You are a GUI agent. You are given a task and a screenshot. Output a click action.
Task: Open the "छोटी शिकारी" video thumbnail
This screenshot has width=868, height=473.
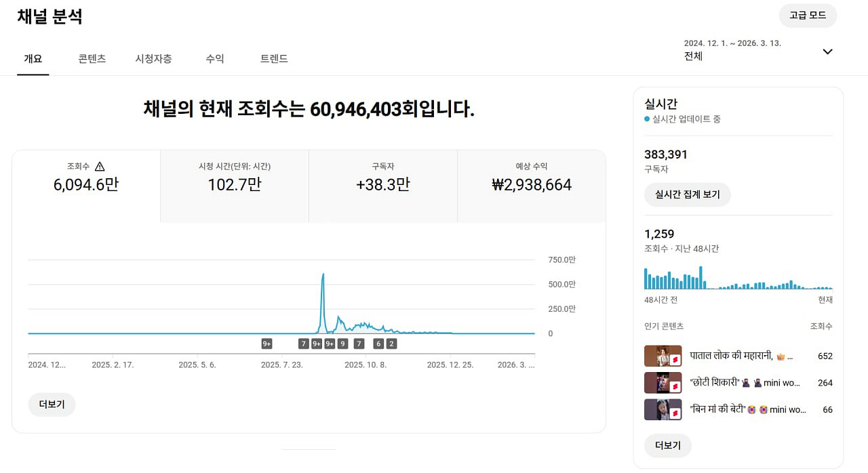(x=662, y=383)
